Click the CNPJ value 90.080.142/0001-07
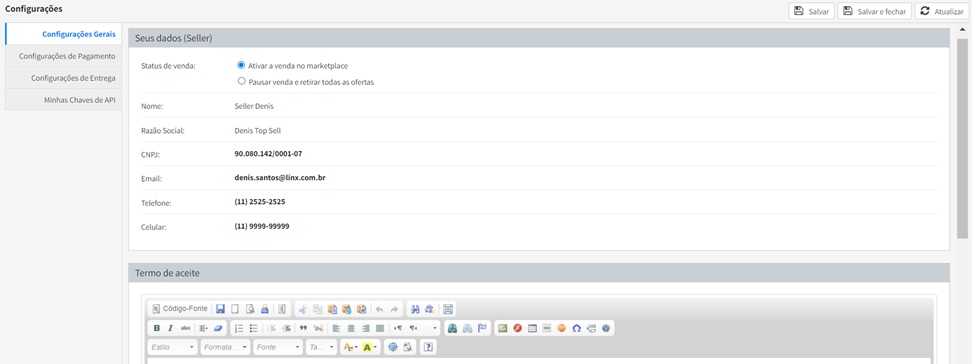The image size is (972, 364). (x=268, y=153)
